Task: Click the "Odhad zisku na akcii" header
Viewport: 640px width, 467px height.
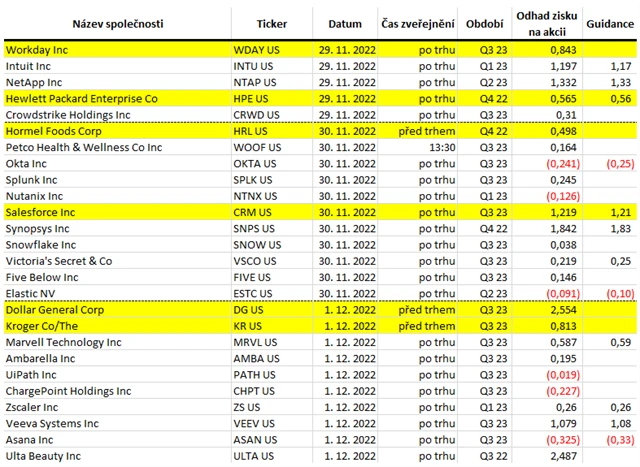Action: pos(547,24)
